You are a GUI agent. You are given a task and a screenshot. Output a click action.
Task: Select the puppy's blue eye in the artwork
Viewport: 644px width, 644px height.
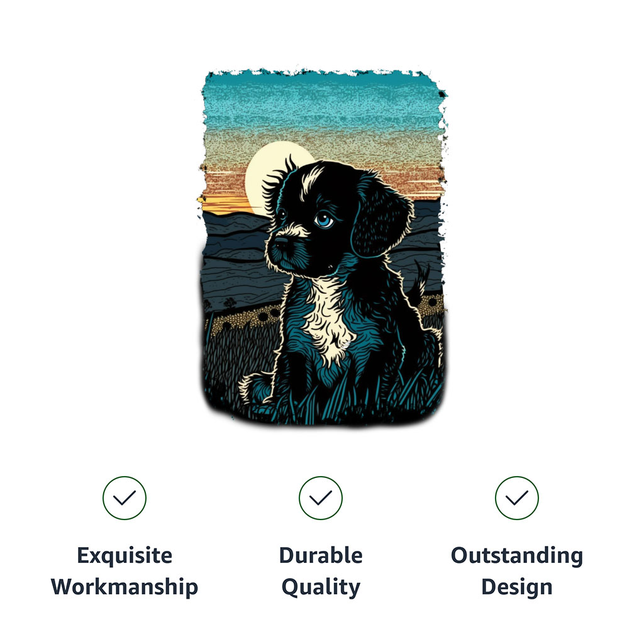coord(324,219)
